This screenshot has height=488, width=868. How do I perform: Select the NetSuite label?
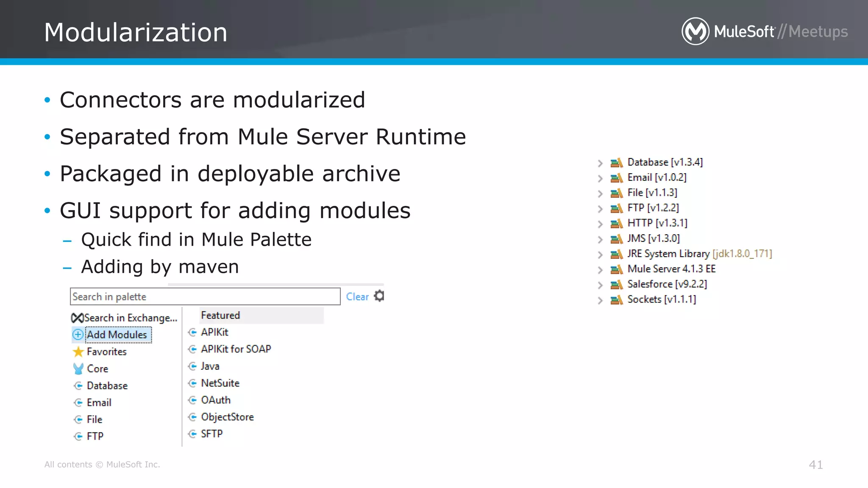220,383
